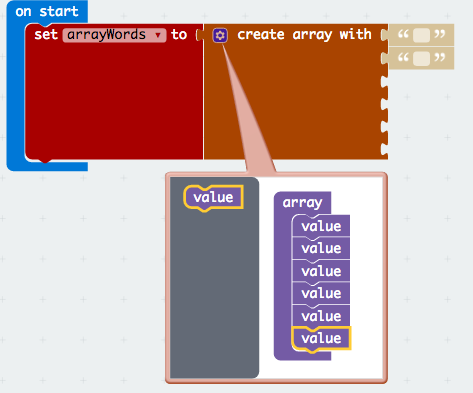473x393 pixels.
Task: Click the on start block label
Action: [x=47, y=12]
